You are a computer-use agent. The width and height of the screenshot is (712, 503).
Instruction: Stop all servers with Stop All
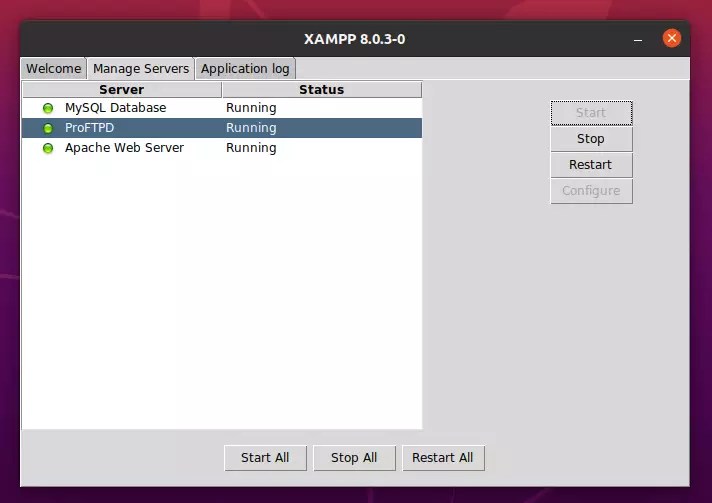[x=354, y=458]
